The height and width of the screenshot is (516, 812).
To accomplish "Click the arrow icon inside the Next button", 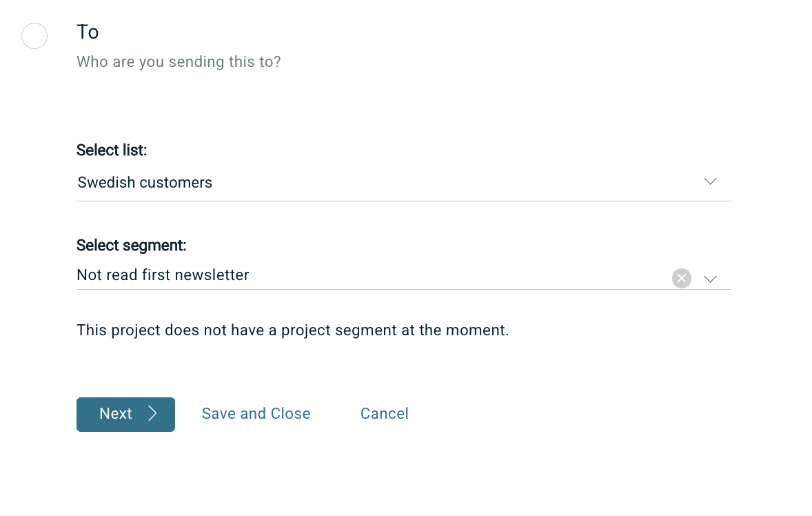I will click(152, 413).
